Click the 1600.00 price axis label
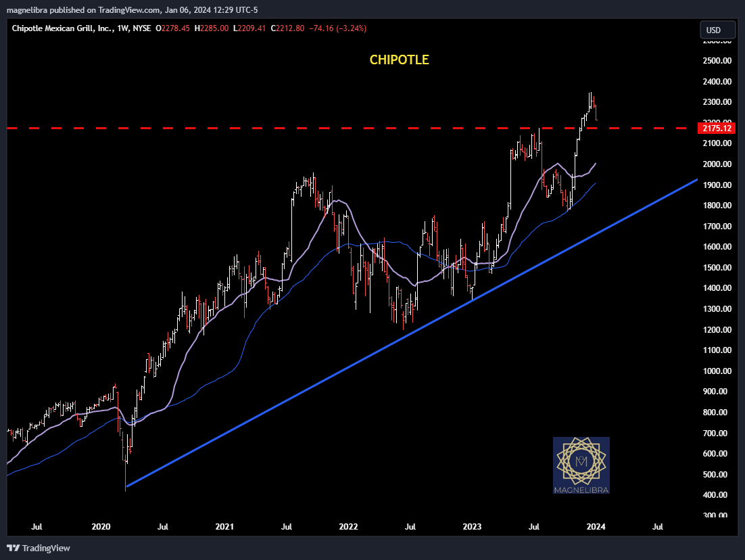The width and height of the screenshot is (745, 560). [x=717, y=246]
